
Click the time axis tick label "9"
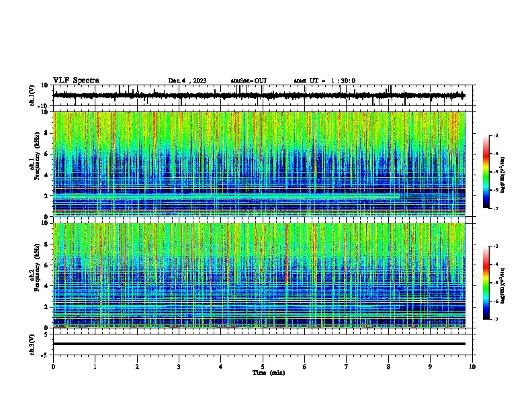pyautogui.click(x=430, y=367)
